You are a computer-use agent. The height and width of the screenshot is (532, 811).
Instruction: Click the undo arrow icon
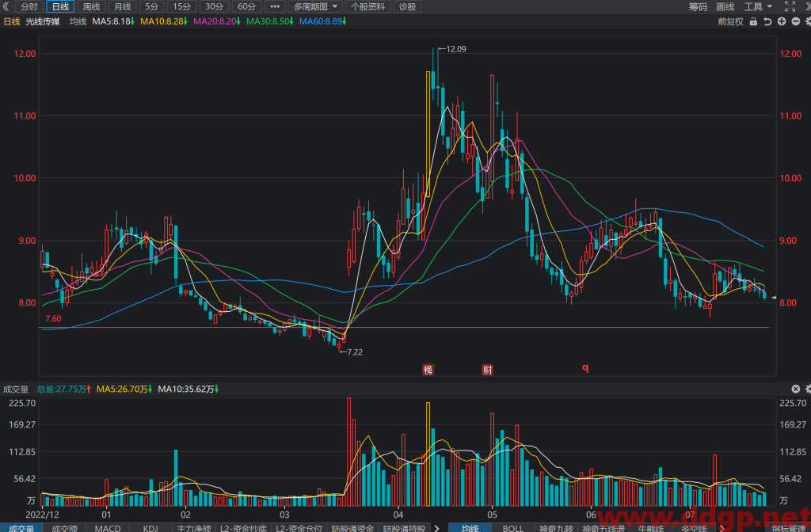coord(767,21)
